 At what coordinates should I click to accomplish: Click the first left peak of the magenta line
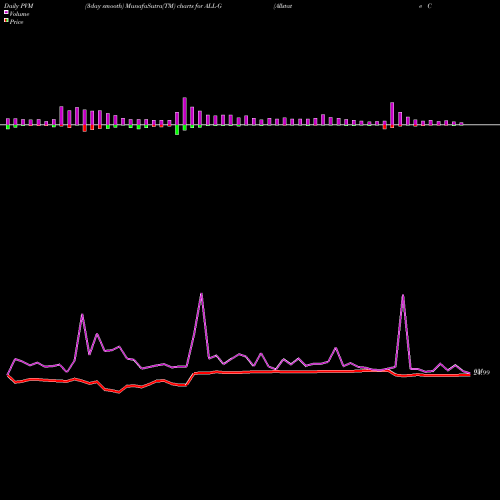(82, 315)
